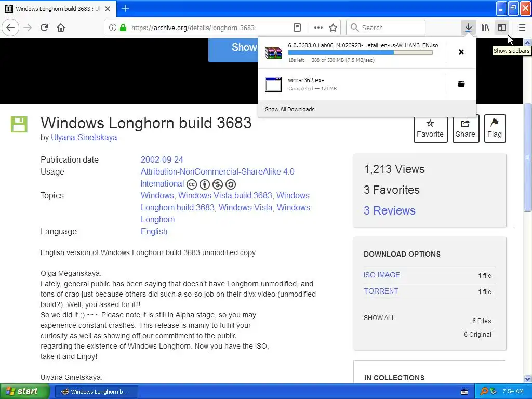
Task: Click the green floppy disk software icon
Action: [19, 125]
